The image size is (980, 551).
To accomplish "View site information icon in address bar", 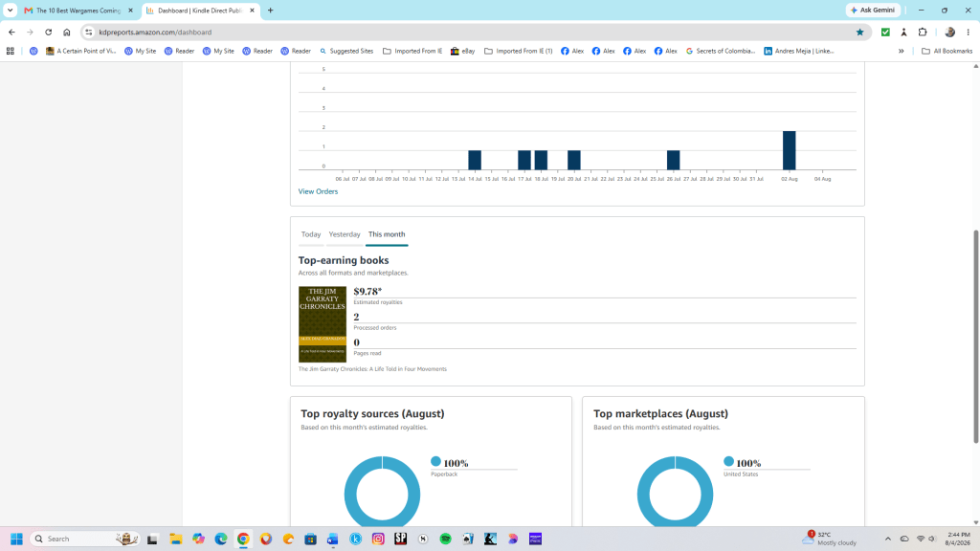I will [x=89, y=32].
